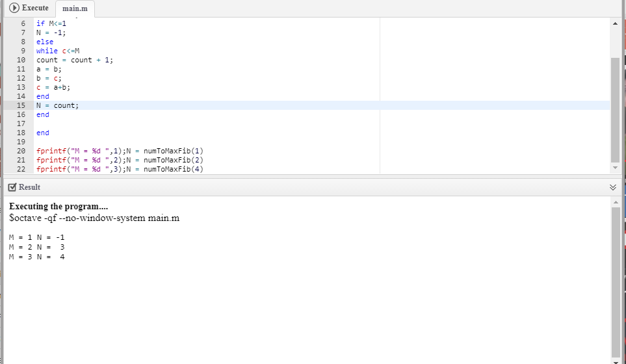
Task: Click the Result panel scrollbar thumb
Action: click(x=616, y=283)
